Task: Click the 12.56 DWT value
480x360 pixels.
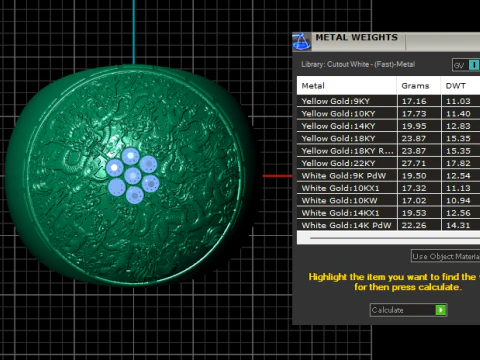Action: tap(458, 213)
